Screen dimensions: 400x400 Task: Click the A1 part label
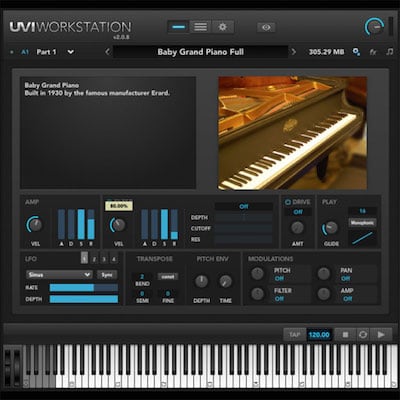(25, 52)
